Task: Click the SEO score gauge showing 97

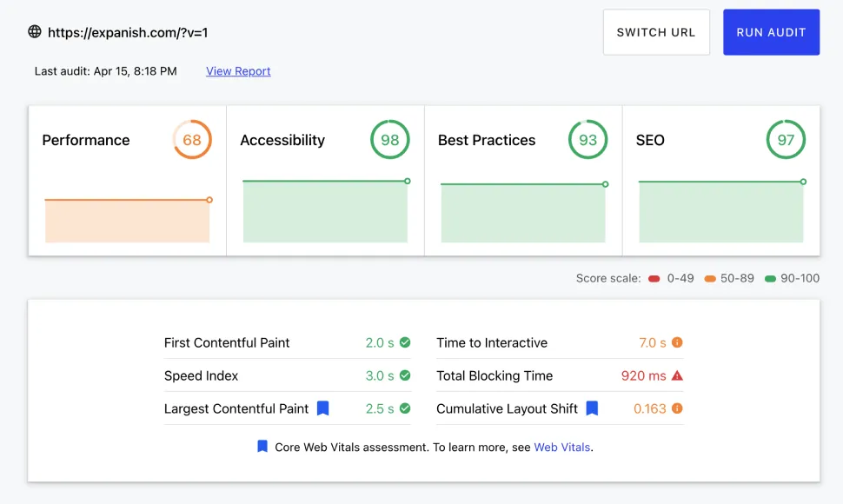Action: (786, 140)
